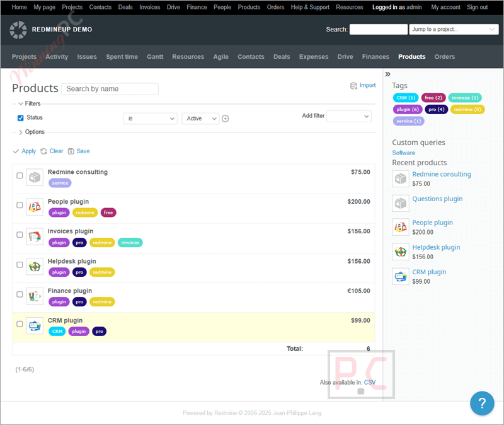Open the Issues tab in main menu
Screen dimensions: 504x425
87,57
